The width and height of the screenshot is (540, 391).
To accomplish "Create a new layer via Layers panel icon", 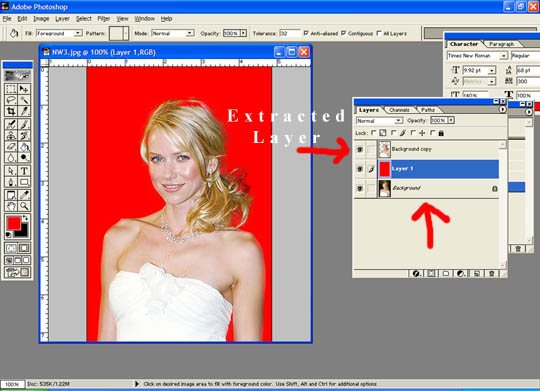I will (x=477, y=274).
